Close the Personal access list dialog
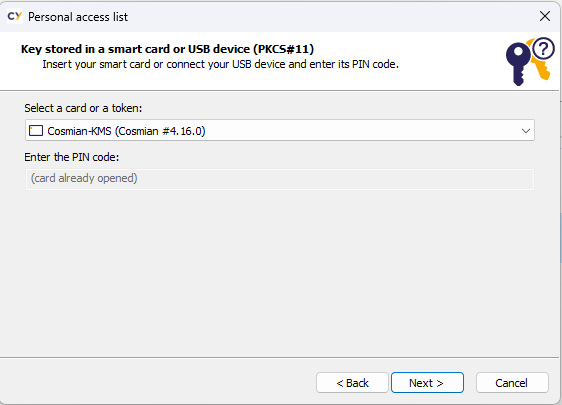Viewport: 562px width, 405px height. tap(545, 16)
